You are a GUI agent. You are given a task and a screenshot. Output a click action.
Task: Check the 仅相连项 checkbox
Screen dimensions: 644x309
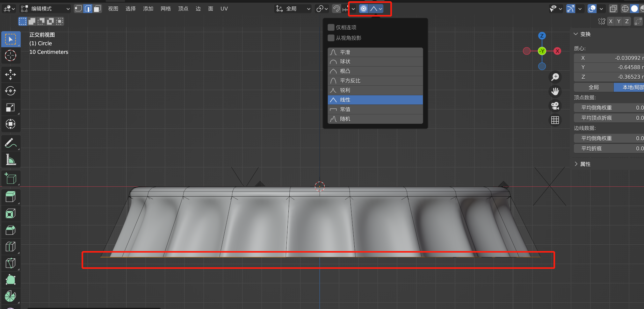pyautogui.click(x=331, y=27)
